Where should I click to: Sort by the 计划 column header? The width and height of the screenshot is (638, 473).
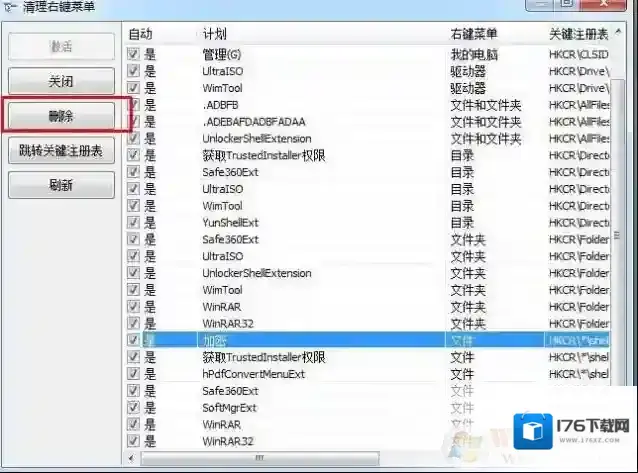tap(214, 34)
